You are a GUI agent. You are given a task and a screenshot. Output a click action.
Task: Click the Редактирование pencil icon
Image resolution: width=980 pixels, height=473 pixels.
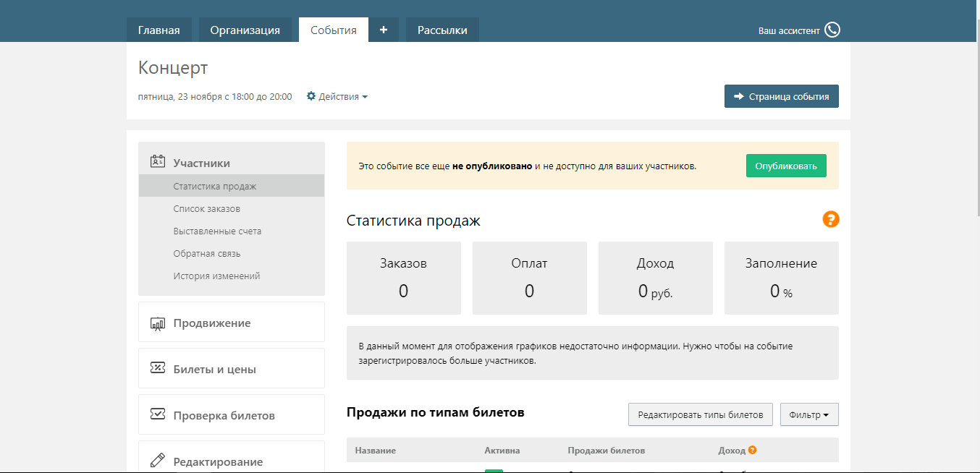[x=158, y=461]
